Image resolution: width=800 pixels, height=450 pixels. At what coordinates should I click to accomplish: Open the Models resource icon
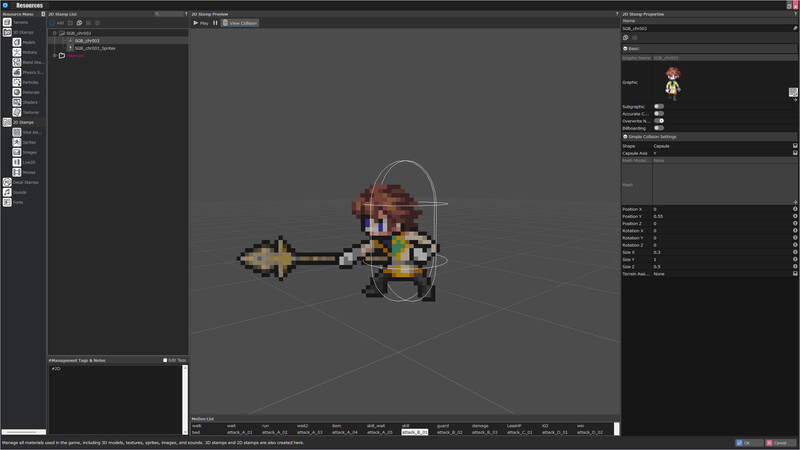tap(17, 42)
